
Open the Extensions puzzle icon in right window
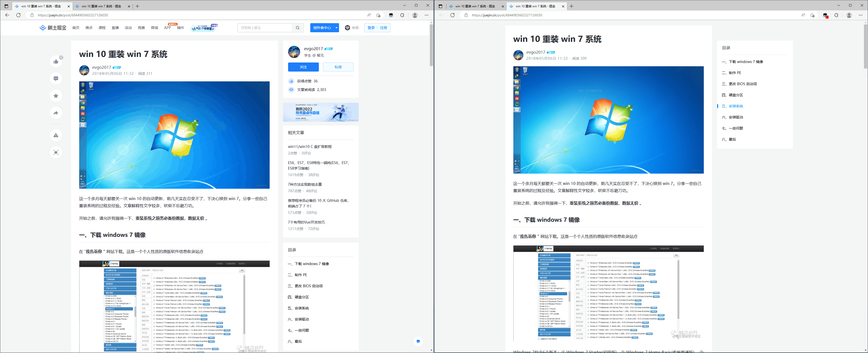point(836,15)
